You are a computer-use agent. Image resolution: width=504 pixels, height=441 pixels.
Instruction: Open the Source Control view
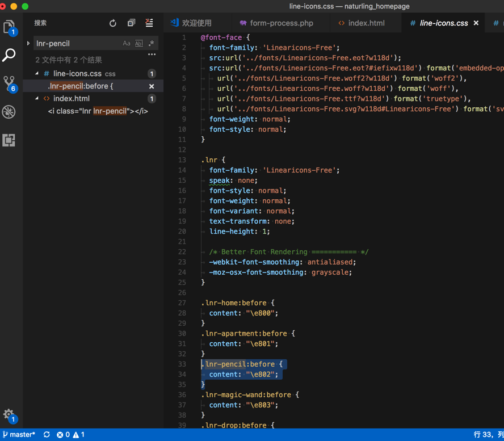(x=9, y=83)
